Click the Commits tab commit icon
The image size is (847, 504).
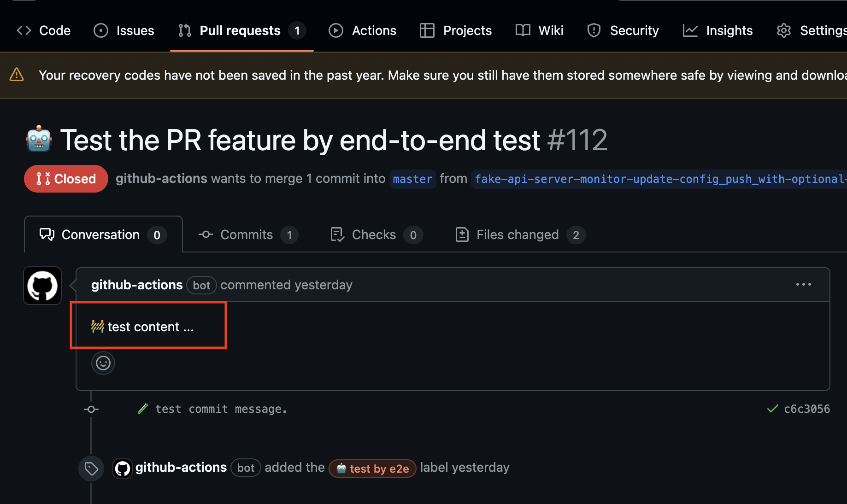point(206,234)
